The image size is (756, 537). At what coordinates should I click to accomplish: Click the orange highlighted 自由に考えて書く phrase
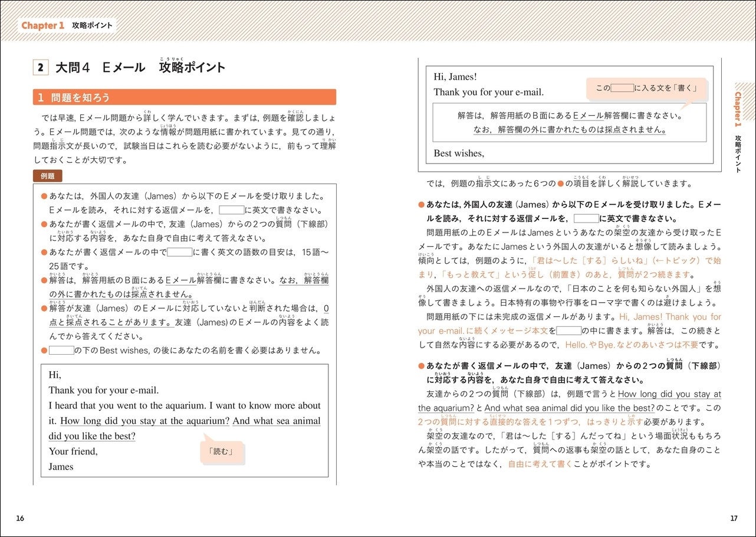point(540,464)
